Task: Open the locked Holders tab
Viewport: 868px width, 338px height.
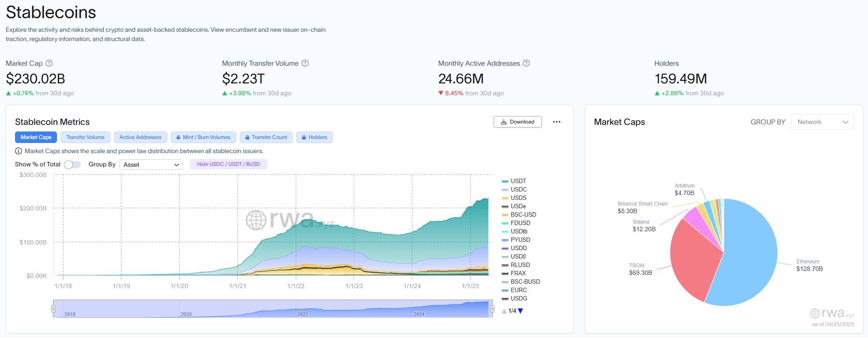Action: coord(314,137)
